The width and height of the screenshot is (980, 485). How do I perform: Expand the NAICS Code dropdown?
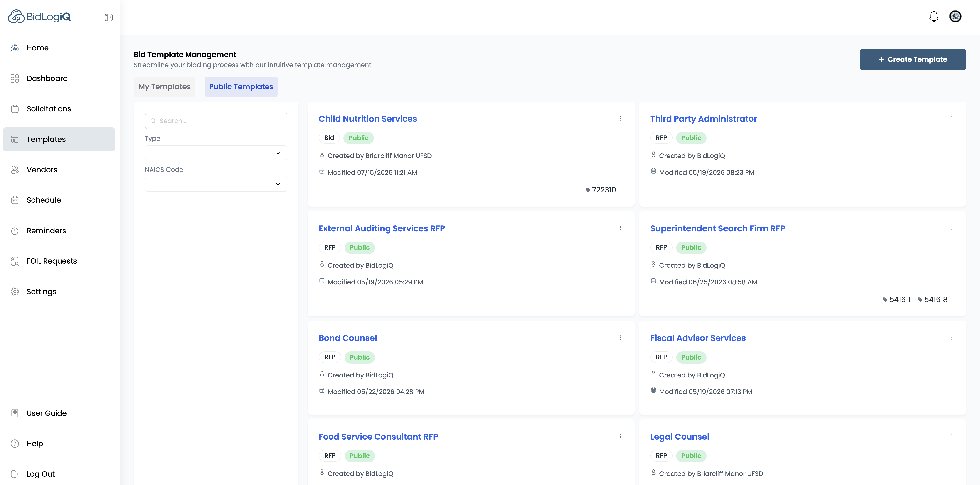pyautogui.click(x=216, y=184)
